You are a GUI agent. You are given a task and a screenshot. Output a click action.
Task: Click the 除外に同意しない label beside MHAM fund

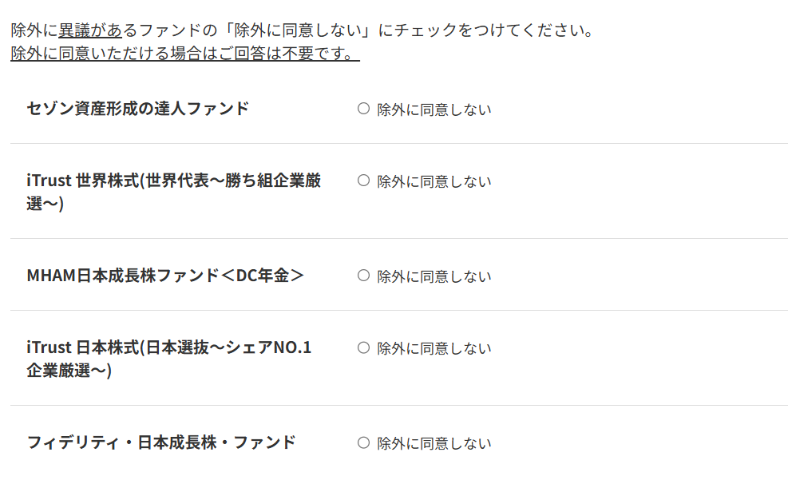[434, 277]
